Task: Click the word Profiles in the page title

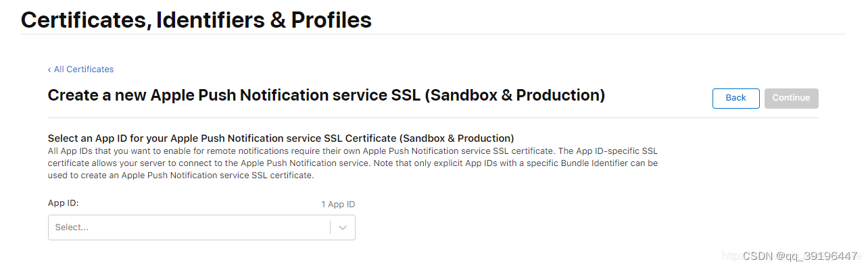Action: pyautogui.click(x=331, y=20)
